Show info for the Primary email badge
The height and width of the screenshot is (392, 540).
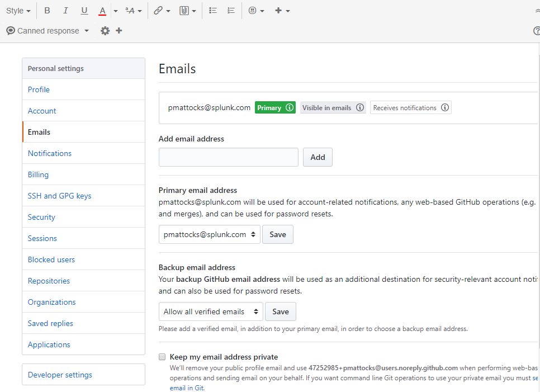coord(290,107)
